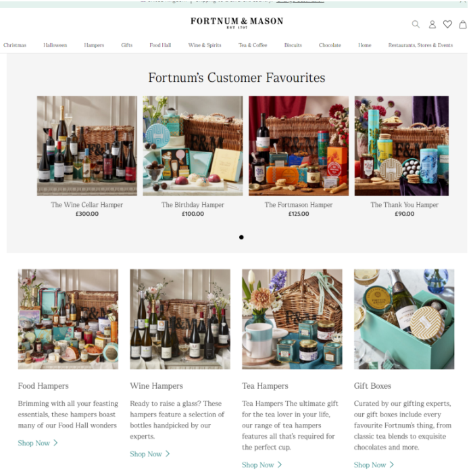View wishlist via heart icon
473x476 pixels.
coord(447,24)
